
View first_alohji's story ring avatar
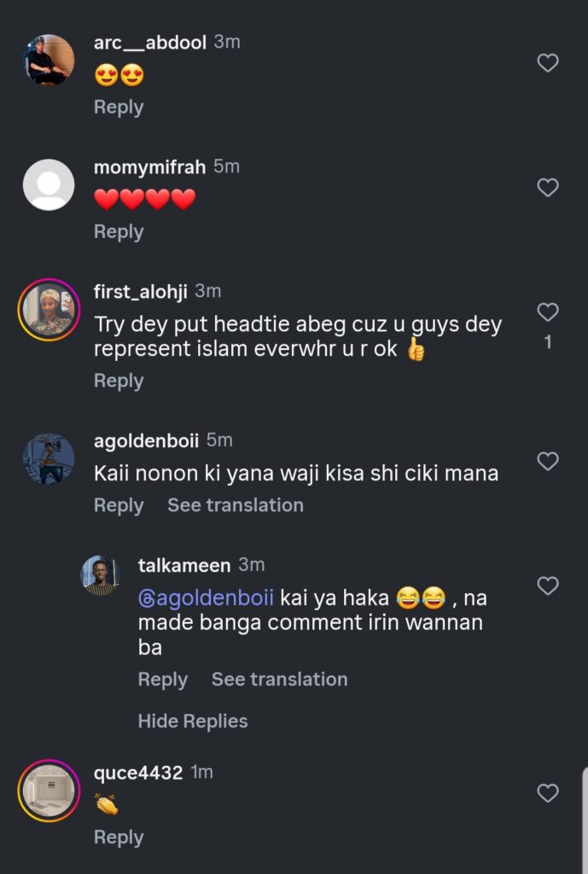point(49,309)
